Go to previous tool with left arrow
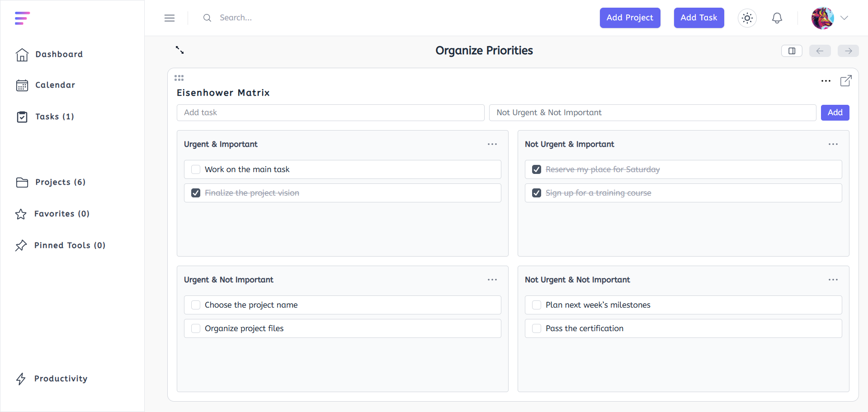The image size is (868, 412). coord(820,51)
